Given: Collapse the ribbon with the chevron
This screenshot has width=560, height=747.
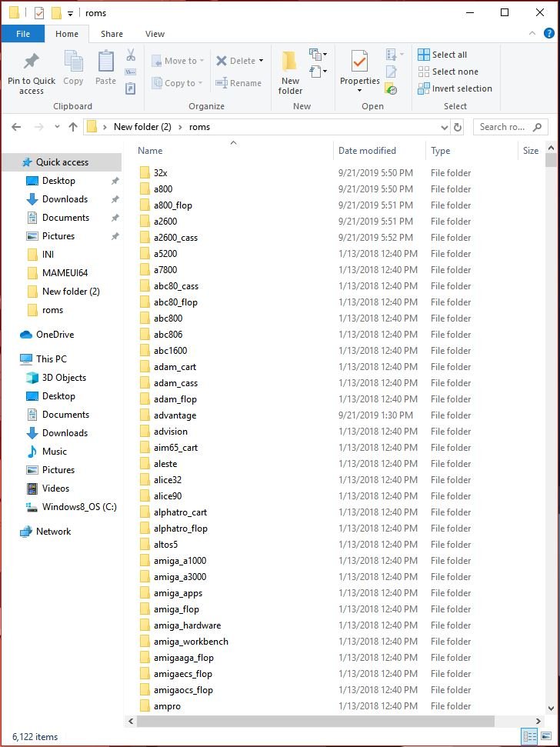Looking at the screenshot, I should (532, 34).
